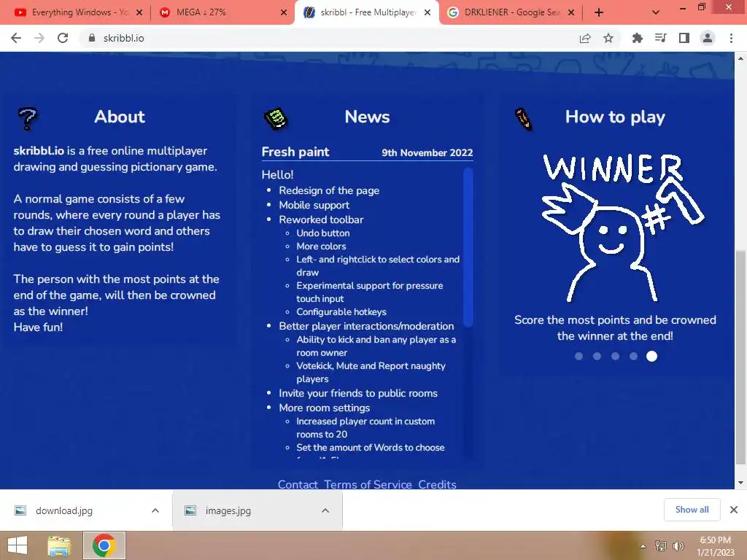Screen dimensions: 747x560
Task: Close the DRKLIENER Google Search tab
Action: tap(571, 12)
